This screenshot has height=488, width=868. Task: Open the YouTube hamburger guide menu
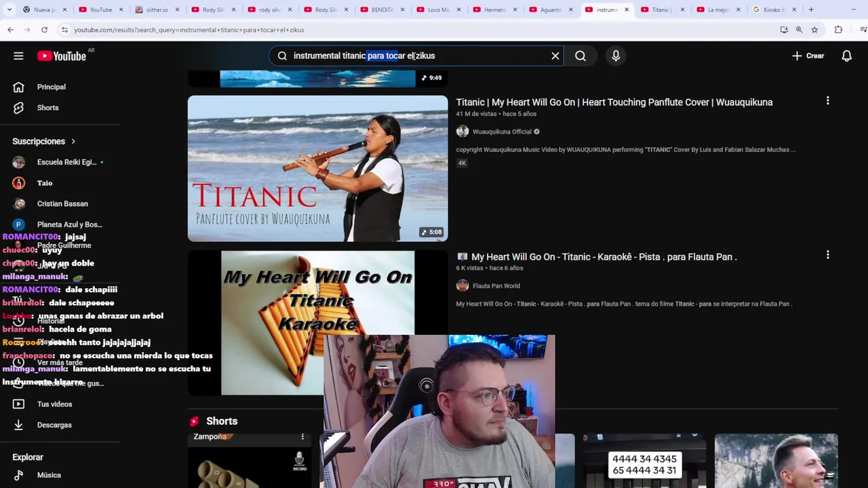pos(18,56)
